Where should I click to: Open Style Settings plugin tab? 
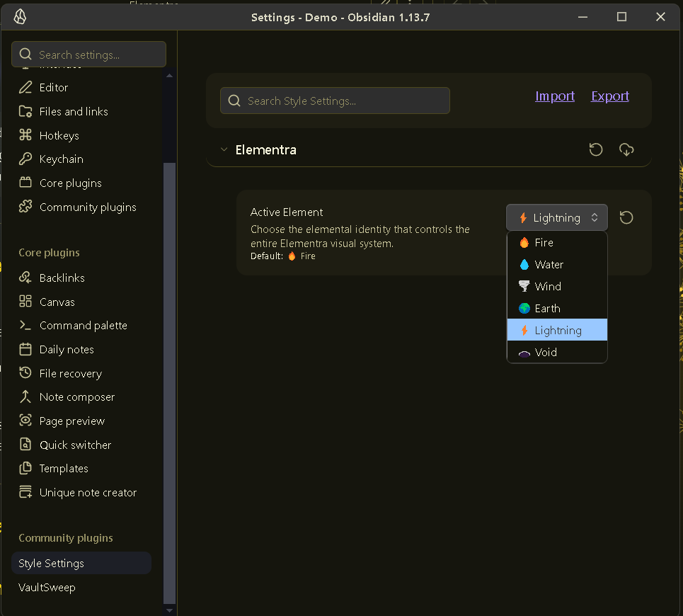(81, 563)
